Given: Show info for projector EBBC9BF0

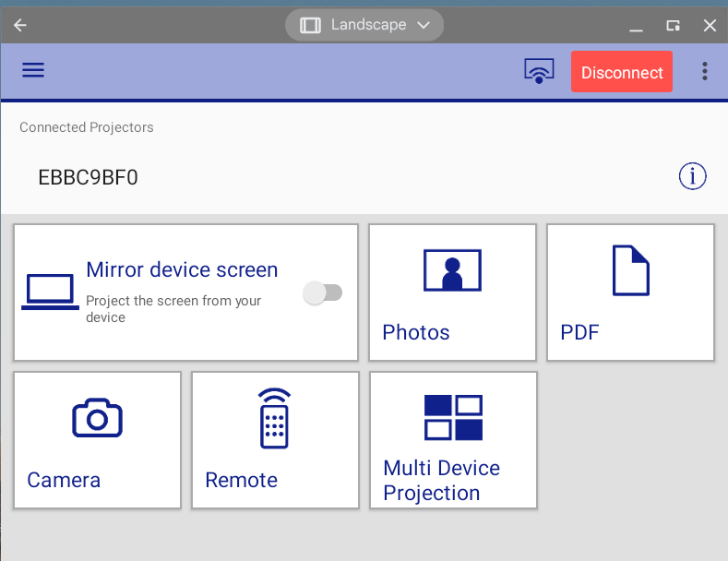Looking at the screenshot, I should click(692, 176).
